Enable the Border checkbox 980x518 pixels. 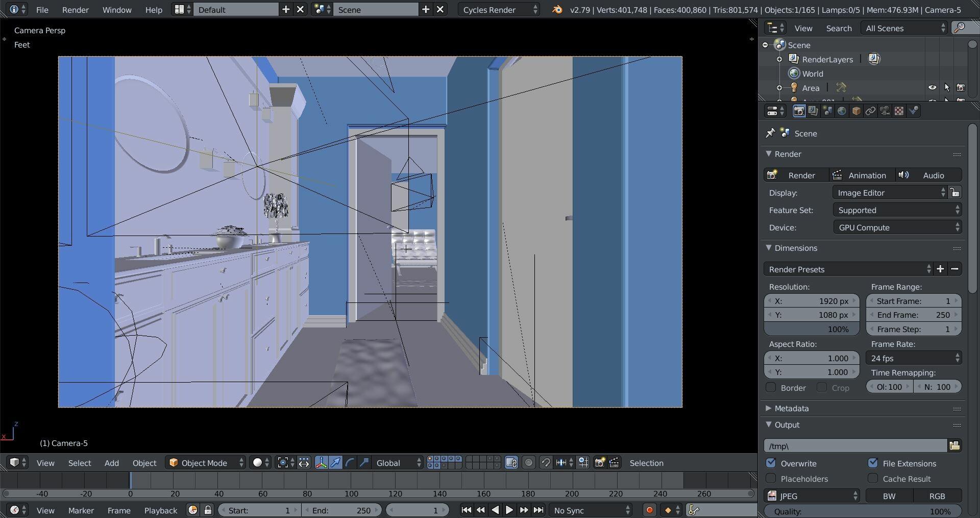pos(771,388)
